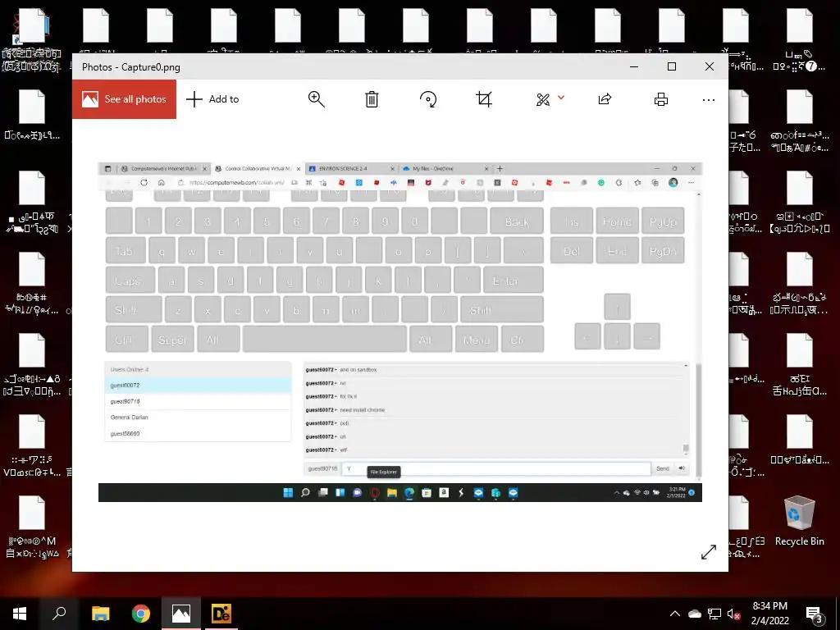Open the notification center with 3 notifications
Viewport: 840px width, 630px height.
click(815, 614)
